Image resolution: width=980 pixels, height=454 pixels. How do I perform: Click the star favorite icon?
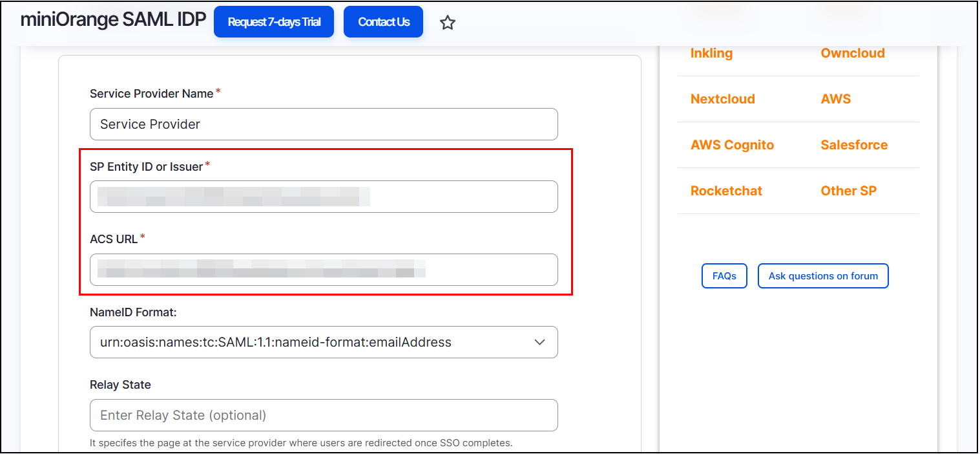[x=448, y=23]
